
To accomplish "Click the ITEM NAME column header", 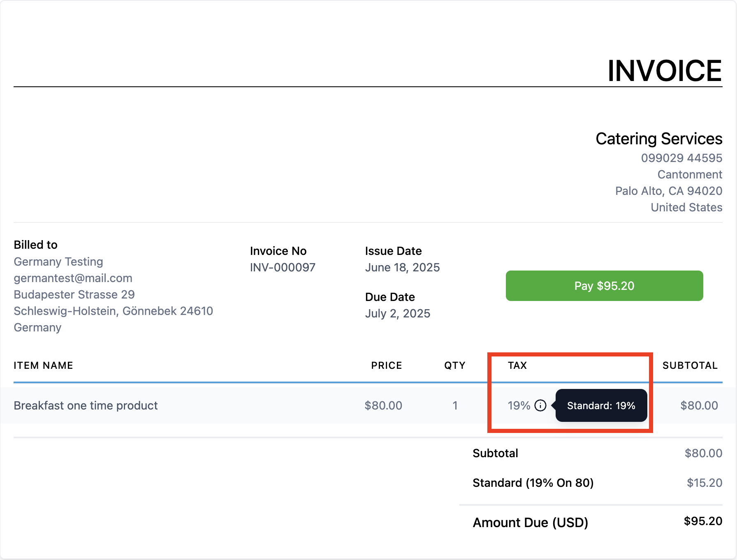I will coord(44,366).
